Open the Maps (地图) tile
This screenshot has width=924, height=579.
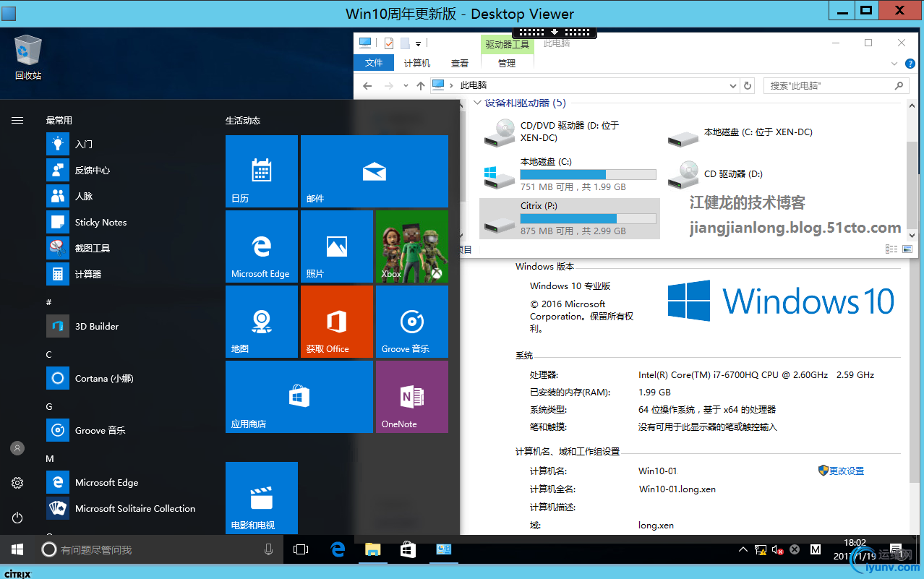click(x=262, y=322)
